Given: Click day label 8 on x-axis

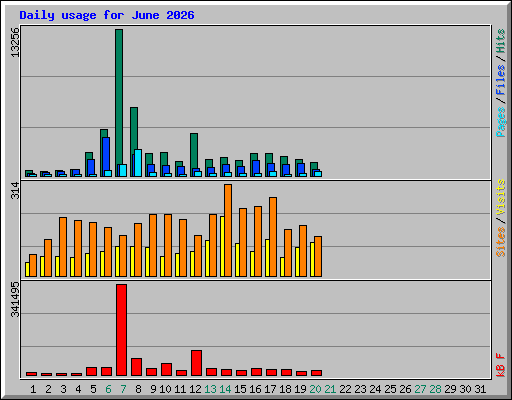Looking at the screenshot, I should (138, 389).
